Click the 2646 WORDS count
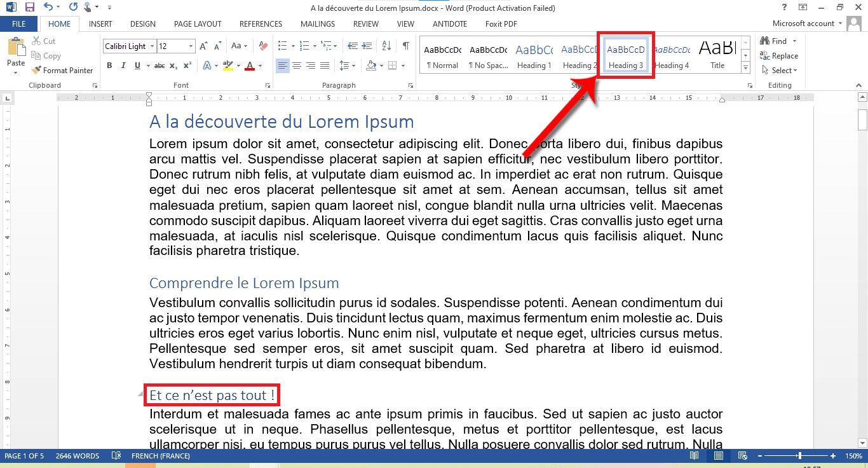Viewport: 868px width, 468px height. [x=77, y=456]
